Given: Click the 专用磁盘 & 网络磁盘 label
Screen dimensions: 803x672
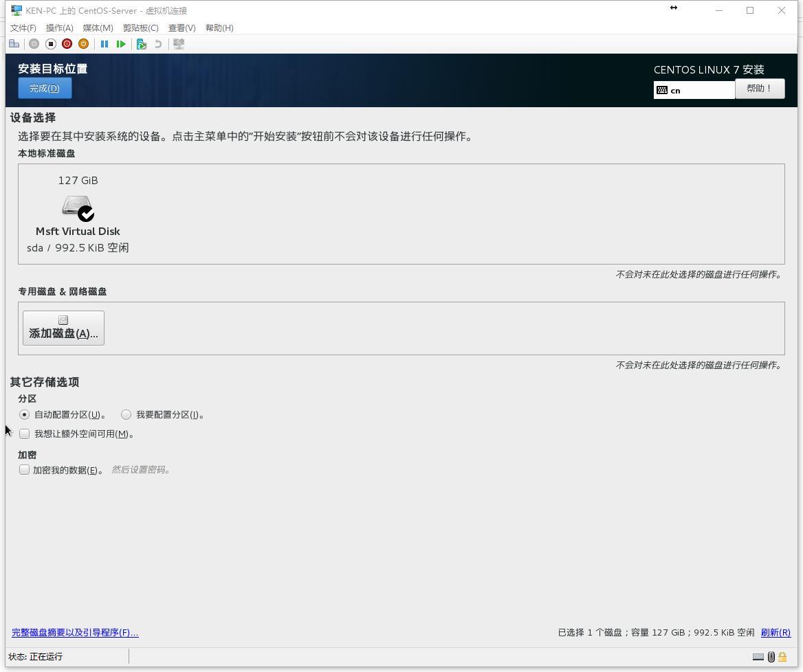Looking at the screenshot, I should [63, 292].
